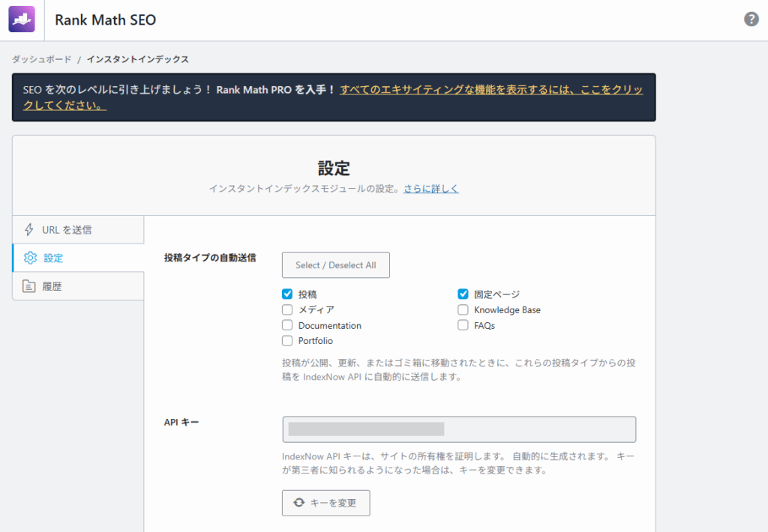Click the 設定 page heading
The height and width of the screenshot is (532, 768).
(334, 169)
